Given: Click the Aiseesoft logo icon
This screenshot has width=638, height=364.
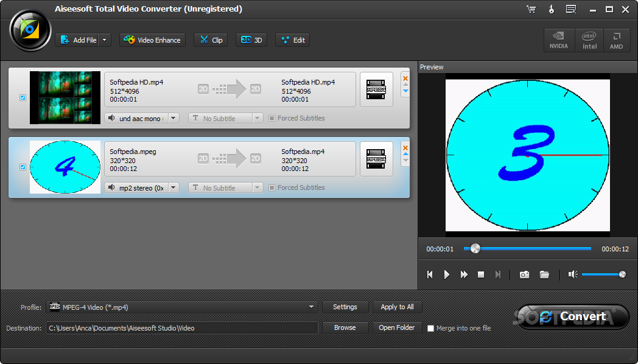Looking at the screenshot, I should (30, 30).
